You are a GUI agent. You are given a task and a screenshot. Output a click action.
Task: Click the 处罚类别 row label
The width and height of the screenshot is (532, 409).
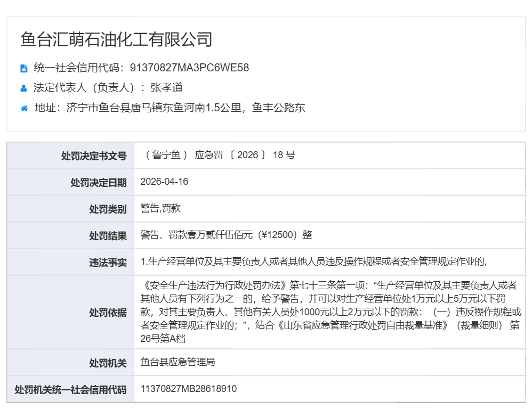pyautogui.click(x=108, y=209)
